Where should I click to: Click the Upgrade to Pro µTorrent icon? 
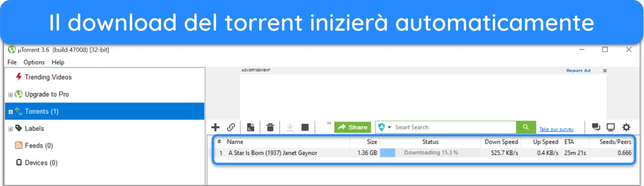coord(19,94)
